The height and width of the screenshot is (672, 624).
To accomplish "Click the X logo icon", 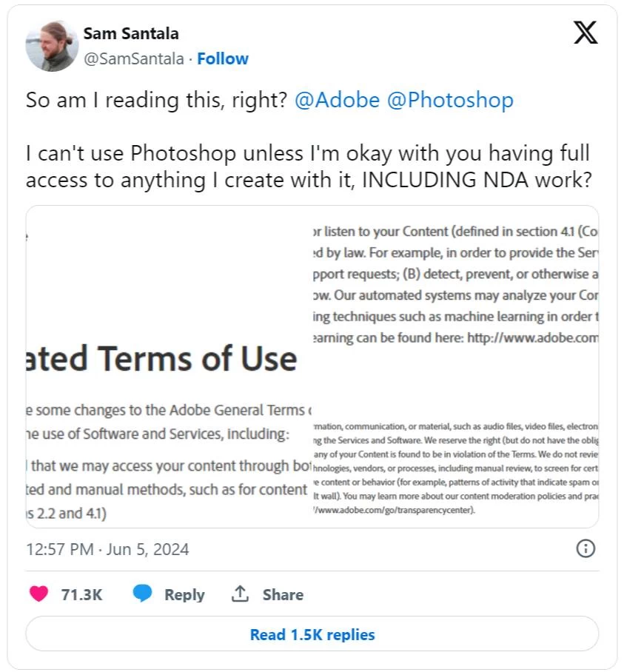I will [x=586, y=32].
